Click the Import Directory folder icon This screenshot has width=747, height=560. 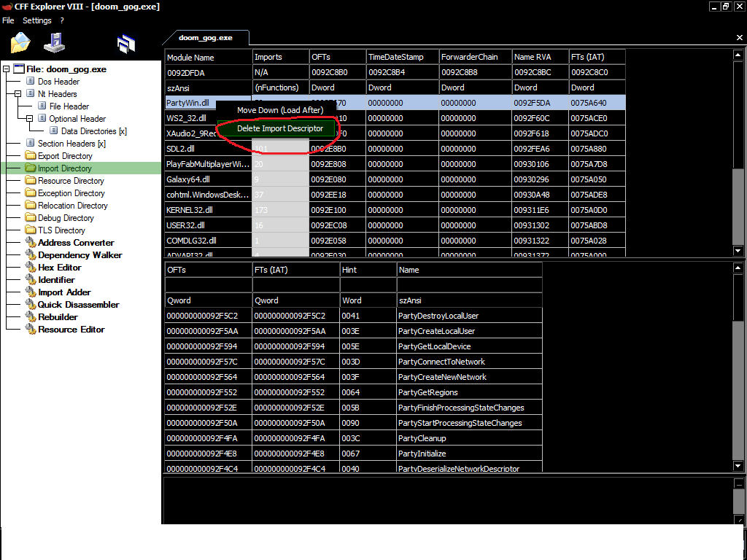coord(31,168)
